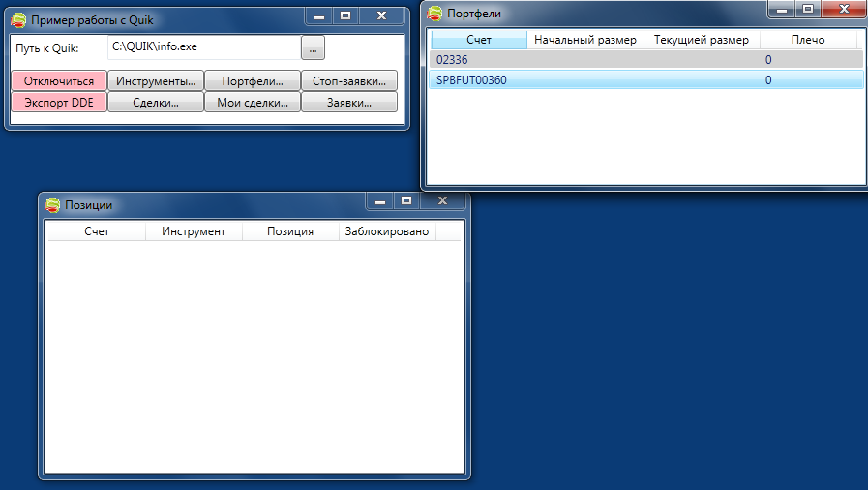Maximize the Пример работы с Quik window
The width and height of the screenshot is (868, 490).
coord(345,16)
